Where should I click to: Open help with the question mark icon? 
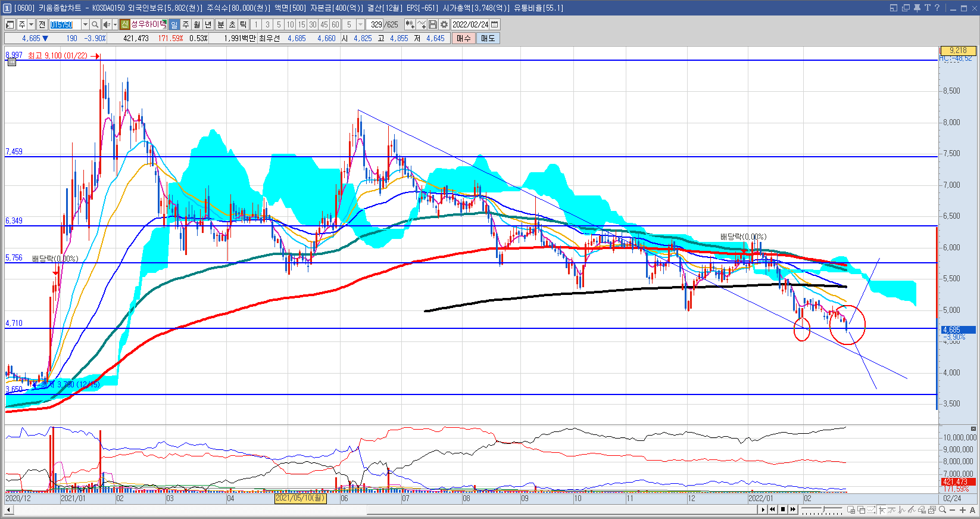pyautogui.click(x=937, y=8)
